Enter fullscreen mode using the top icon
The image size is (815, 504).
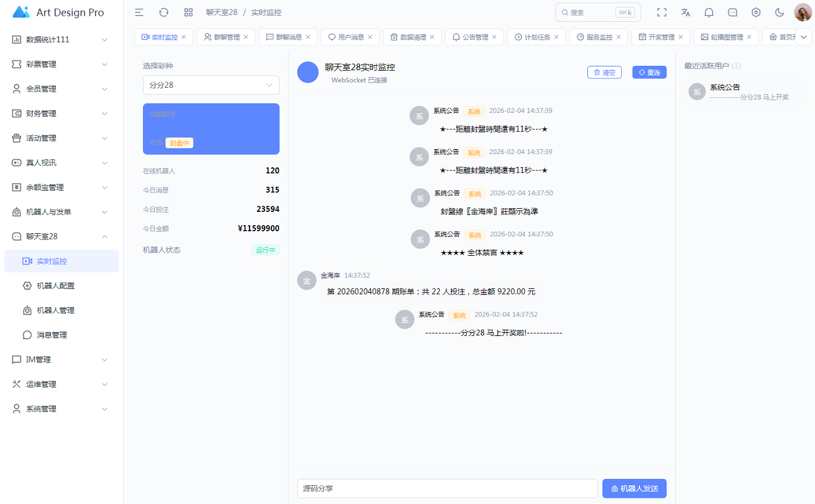pos(661,13)
